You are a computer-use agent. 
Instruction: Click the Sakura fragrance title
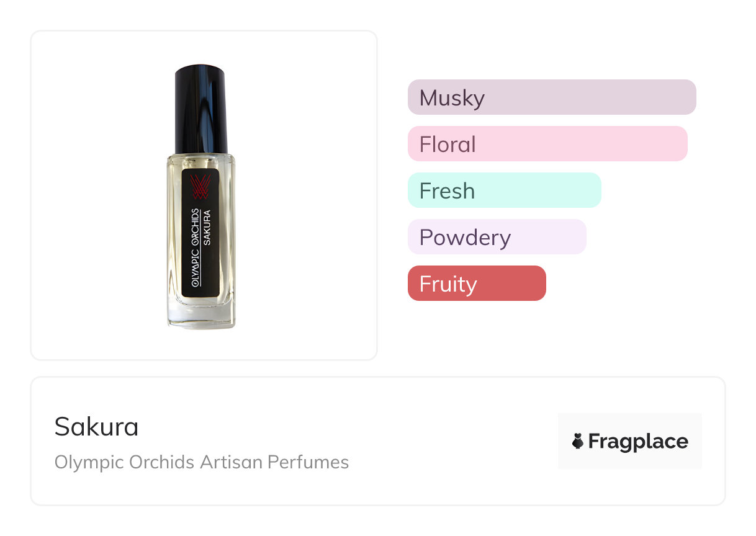(x=96, y=426)
